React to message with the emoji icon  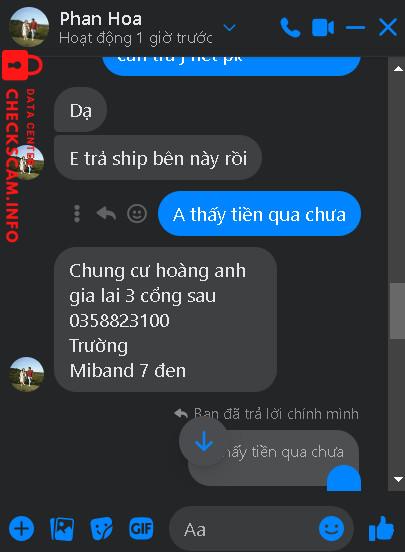(x=137, y=213)
